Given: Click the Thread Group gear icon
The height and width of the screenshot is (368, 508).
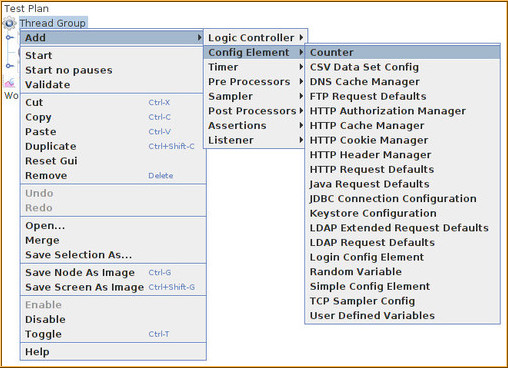Looking at the screenshot, I should coord(9,23).
